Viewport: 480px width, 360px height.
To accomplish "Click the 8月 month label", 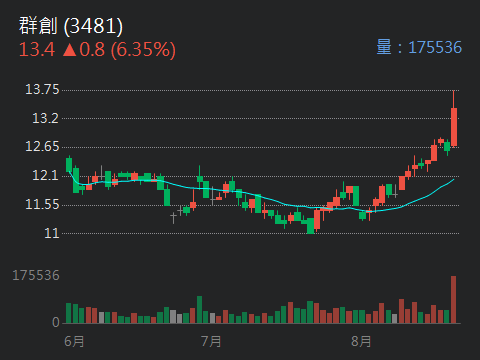I will pos(361,341).
